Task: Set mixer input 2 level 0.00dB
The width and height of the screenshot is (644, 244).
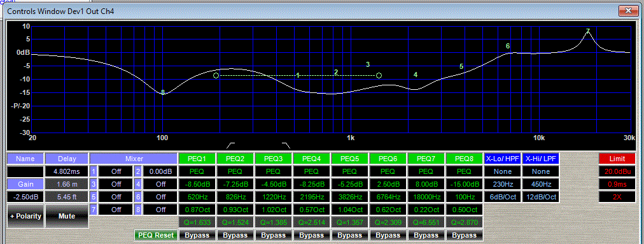Action: point(160,171)
